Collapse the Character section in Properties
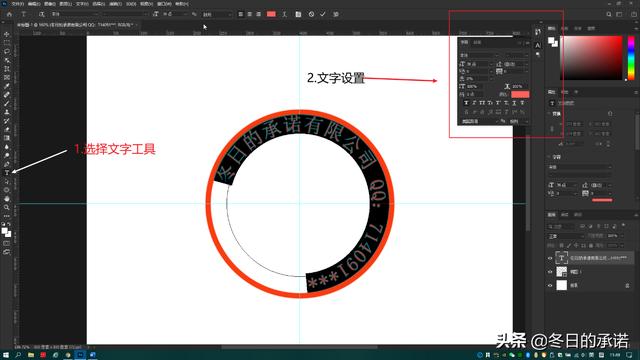 pos(549,157)
